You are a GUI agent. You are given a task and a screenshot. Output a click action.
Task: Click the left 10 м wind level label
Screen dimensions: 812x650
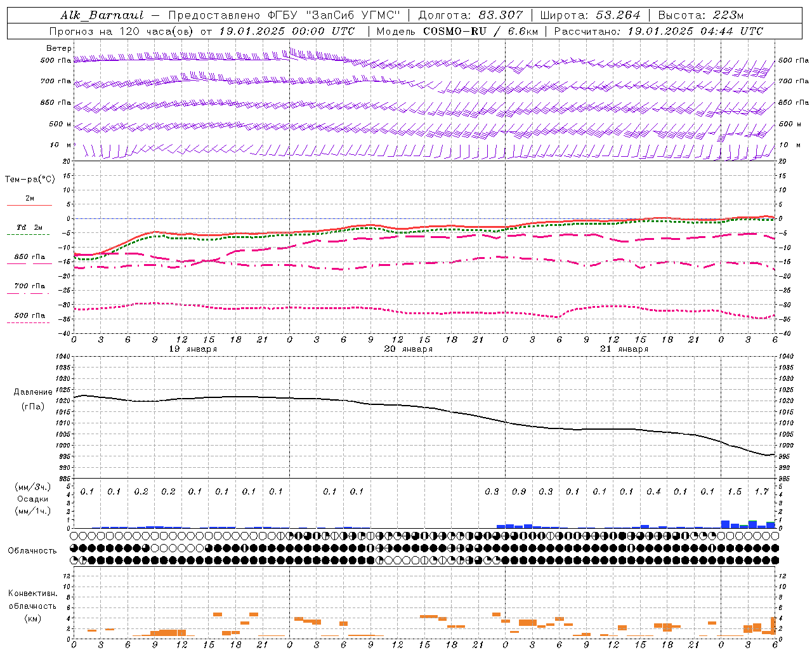(x=61, y=145)
